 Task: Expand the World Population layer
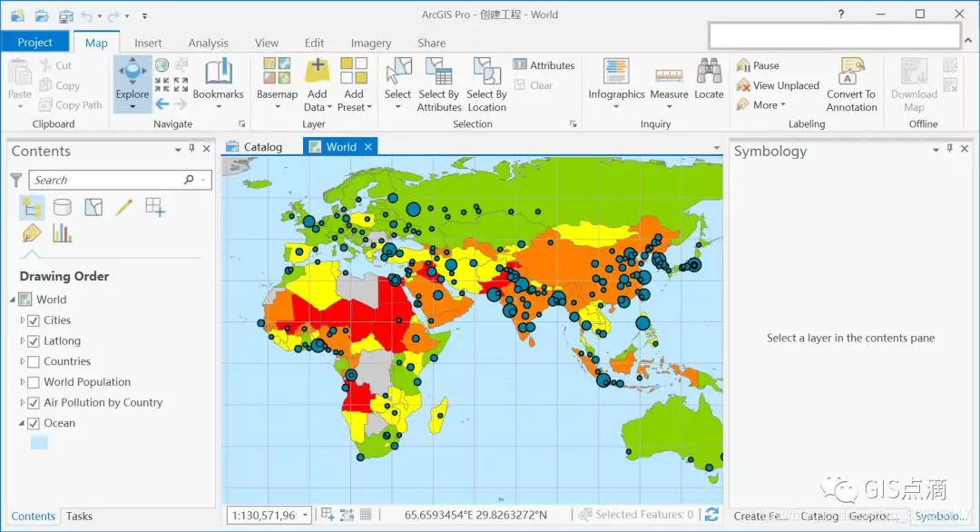tap(23, 382)
